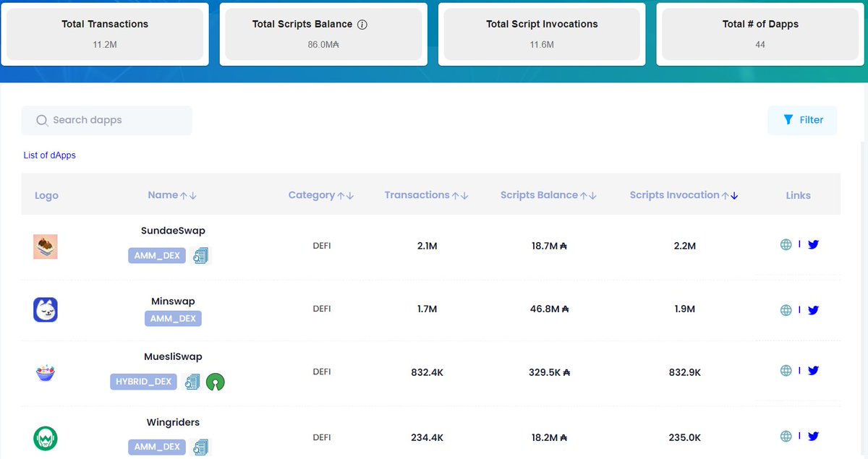Click the Total Transactions stat card
This screenshot has height=459, width=868.
coord(105,34)
